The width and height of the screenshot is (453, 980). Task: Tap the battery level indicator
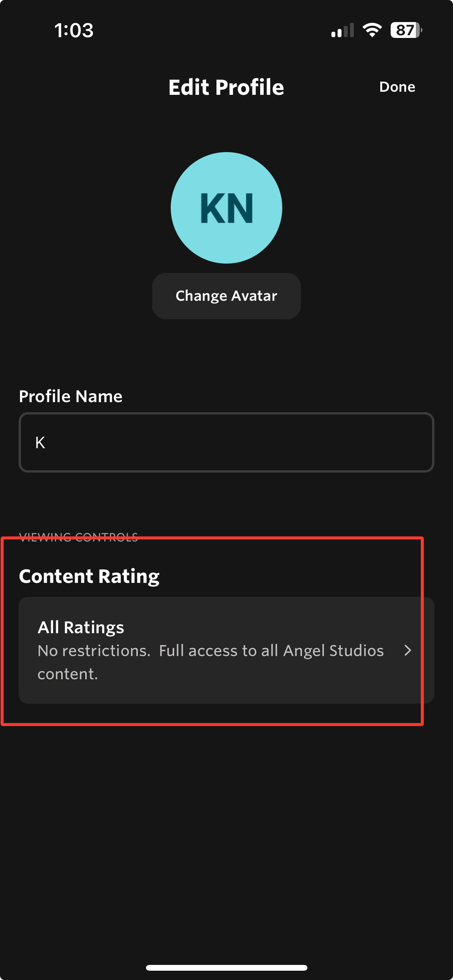(x=406, y=30)
